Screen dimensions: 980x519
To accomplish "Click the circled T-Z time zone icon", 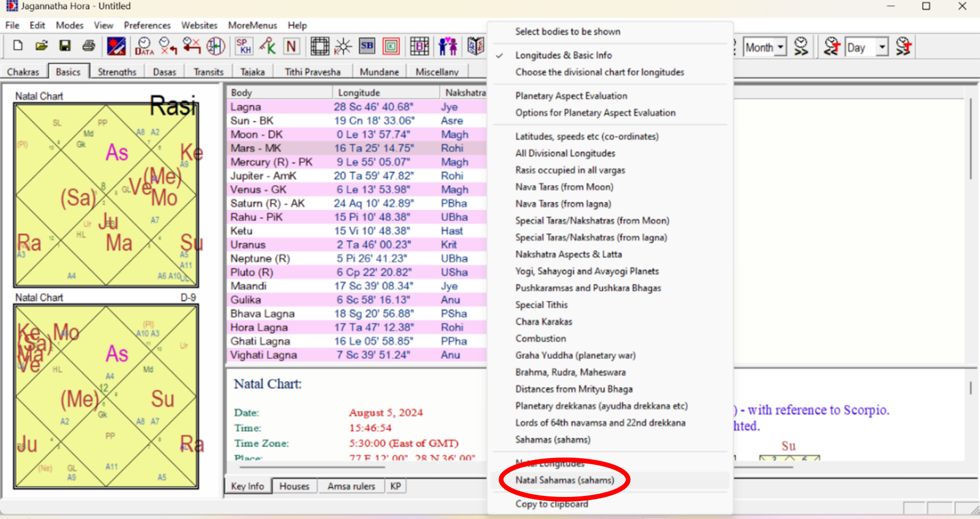I will pyautogui.click(x=215, y=46).
